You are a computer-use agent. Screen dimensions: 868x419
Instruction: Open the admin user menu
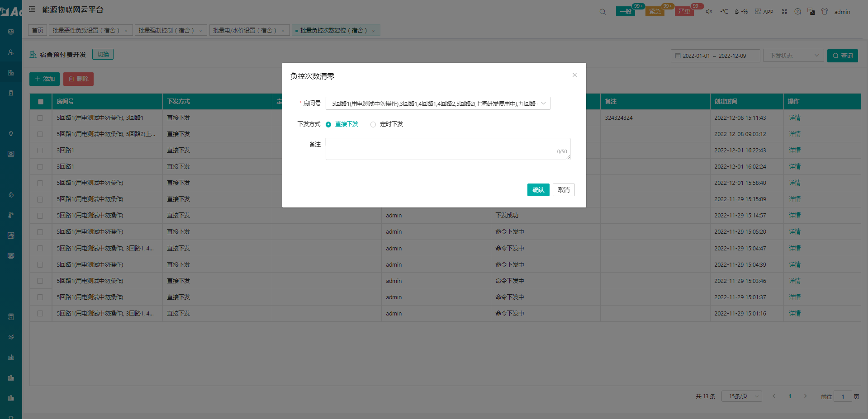point(842,12)
